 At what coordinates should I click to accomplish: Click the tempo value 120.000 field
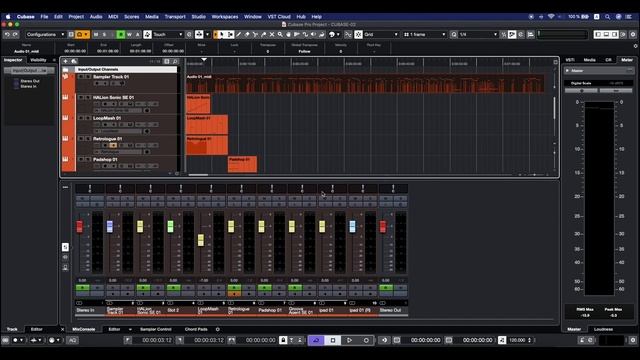click(x=517, y=340)
